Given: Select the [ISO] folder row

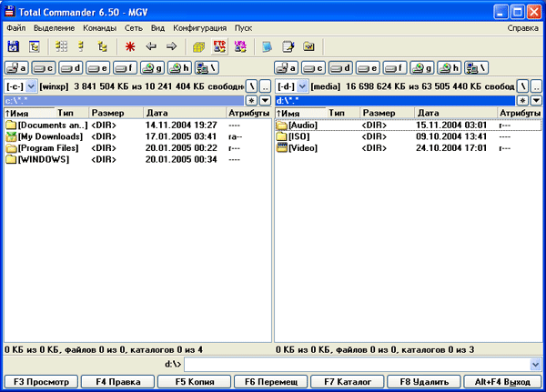Looking at the screenshot, I should (409, 136).
